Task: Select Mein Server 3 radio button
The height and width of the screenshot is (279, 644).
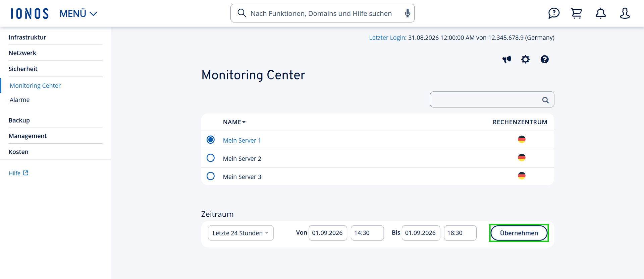Action: [211, 176]
